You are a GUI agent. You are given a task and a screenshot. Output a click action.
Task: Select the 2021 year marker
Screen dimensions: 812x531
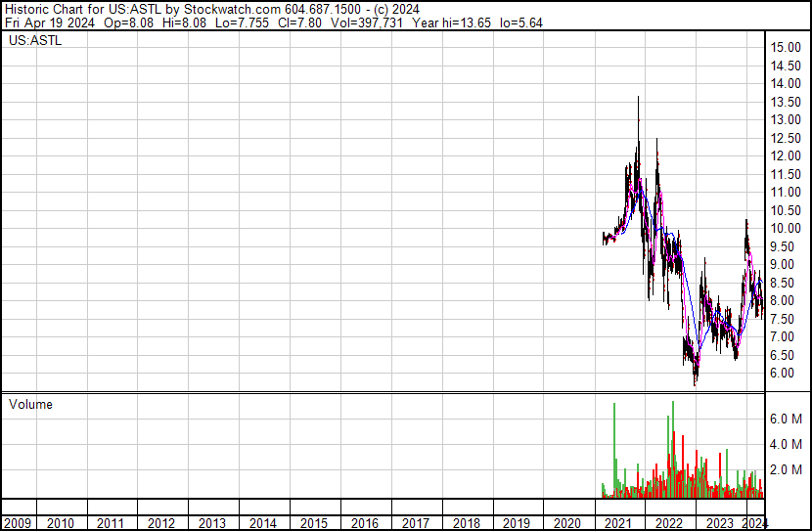(x=618, y=523)
